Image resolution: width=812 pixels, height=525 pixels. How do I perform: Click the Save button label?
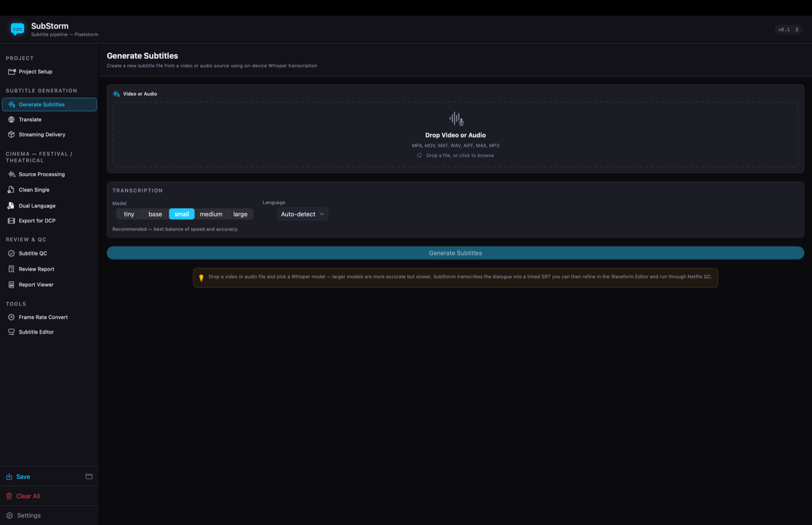[23, 477]
